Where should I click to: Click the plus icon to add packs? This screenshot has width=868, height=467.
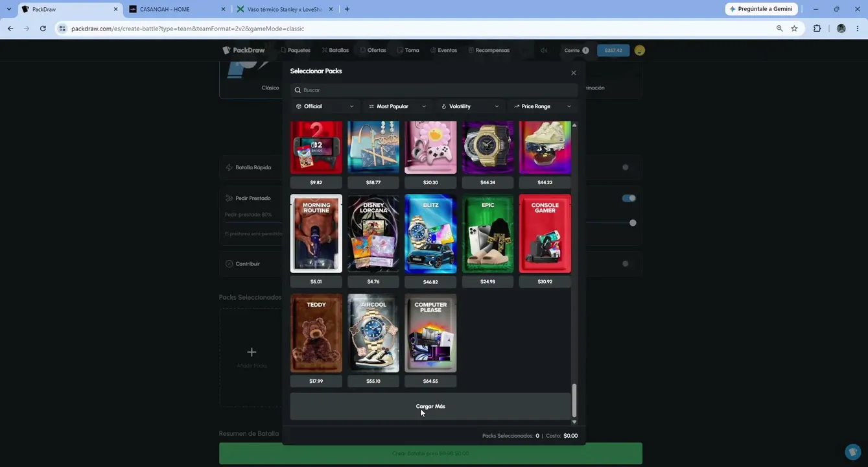pos(252,352)
